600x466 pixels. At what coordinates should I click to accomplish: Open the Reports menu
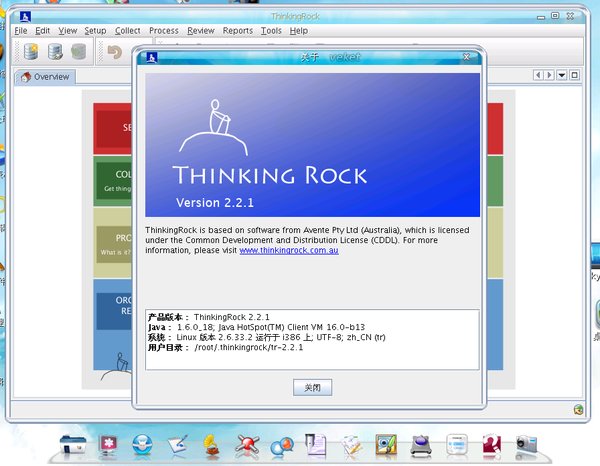(238, 31)
